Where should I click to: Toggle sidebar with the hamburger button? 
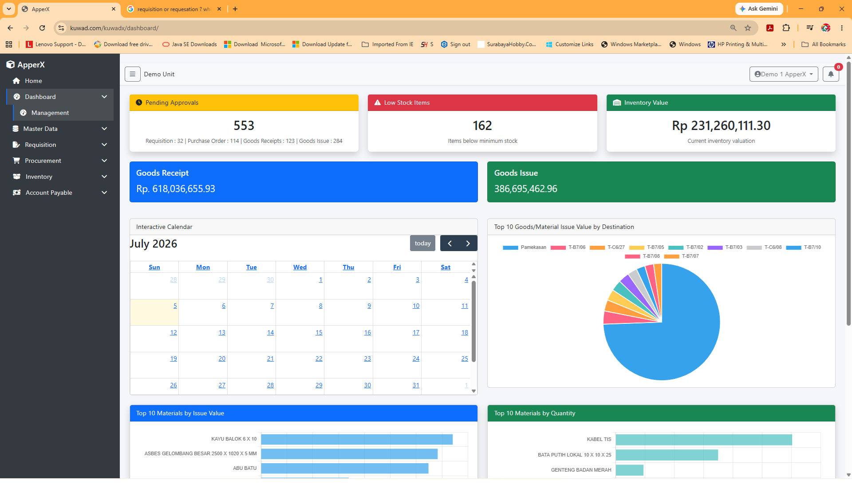pos(133,74)
